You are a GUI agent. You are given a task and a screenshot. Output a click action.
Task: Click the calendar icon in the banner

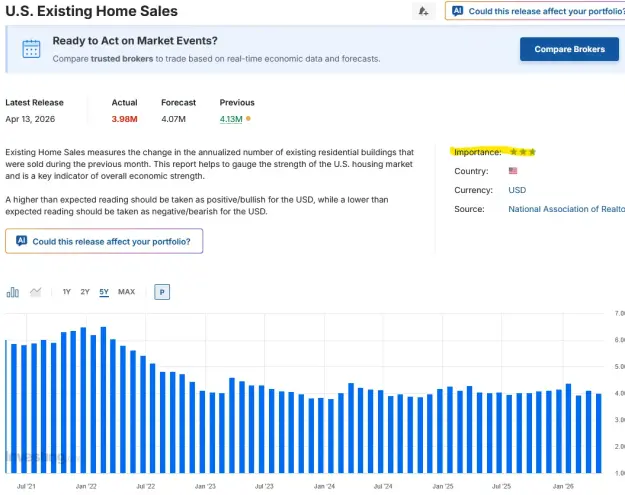[31, 49]
